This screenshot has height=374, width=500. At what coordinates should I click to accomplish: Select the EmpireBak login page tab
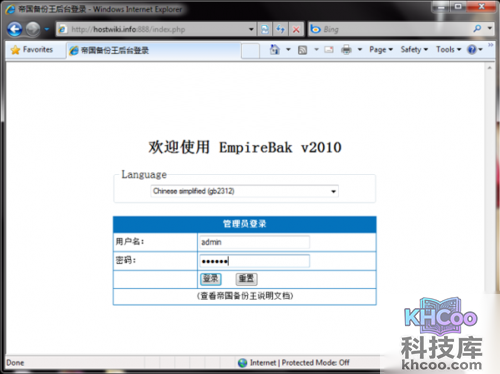coord(153,51)
